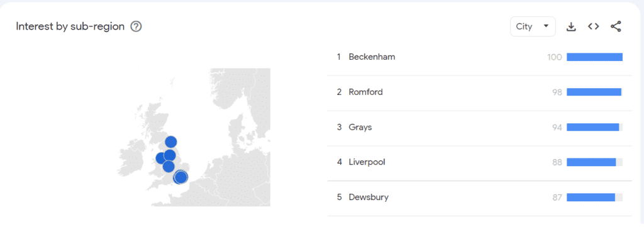Screen dimensions: 644x229
Task: Click the Liverpool interest bar at 88
Action: click(591, 162)
